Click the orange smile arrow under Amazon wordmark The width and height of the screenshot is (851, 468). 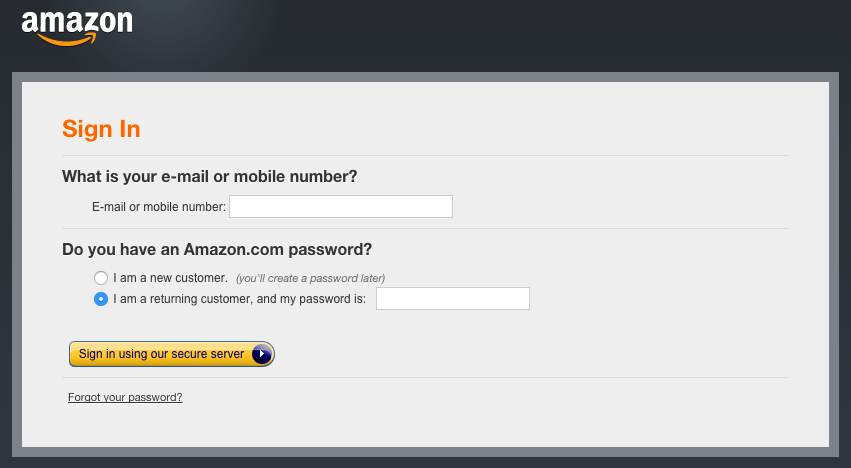click(67, 40)
